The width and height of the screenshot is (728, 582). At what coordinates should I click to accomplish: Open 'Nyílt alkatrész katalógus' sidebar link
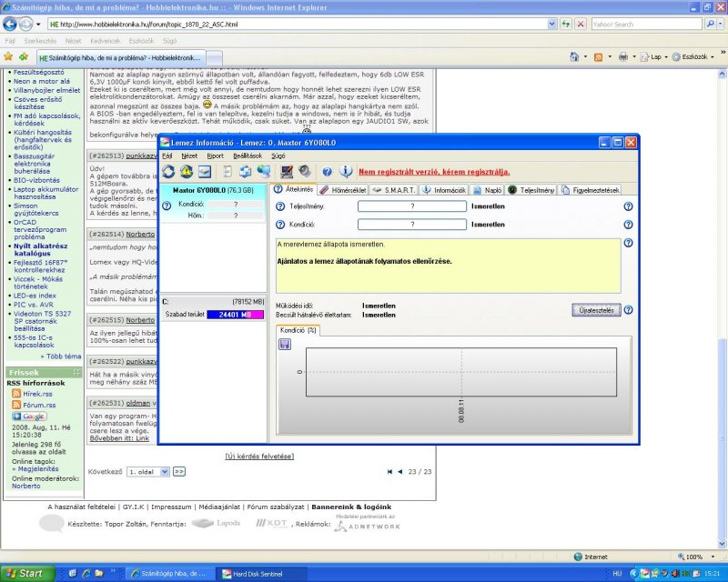[x=40, y=250]
